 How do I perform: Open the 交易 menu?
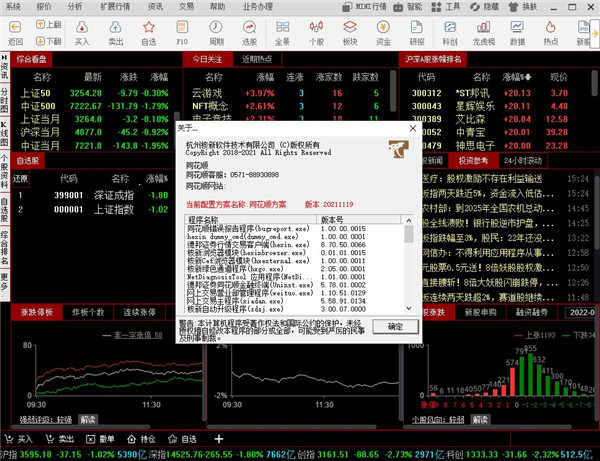pyautogui.click(x=186, y=7)
